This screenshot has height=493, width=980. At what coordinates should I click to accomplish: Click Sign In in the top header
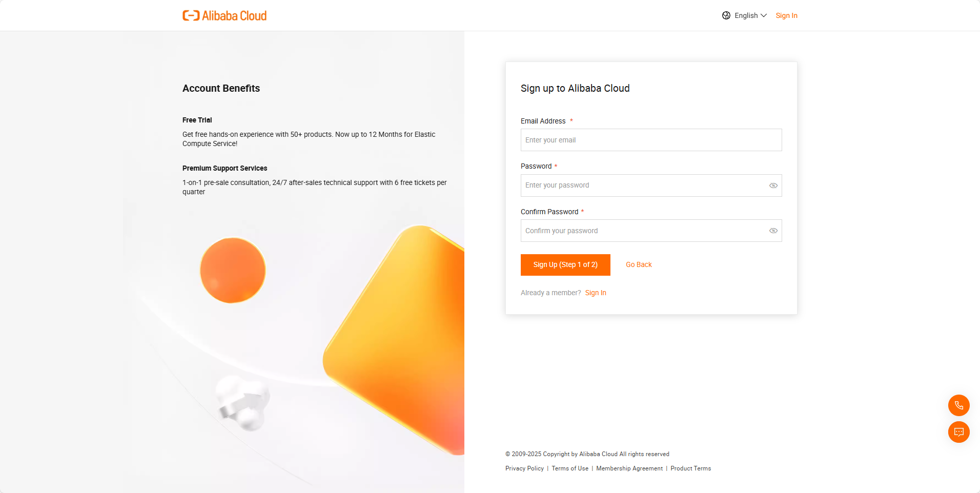pos(786,15)
